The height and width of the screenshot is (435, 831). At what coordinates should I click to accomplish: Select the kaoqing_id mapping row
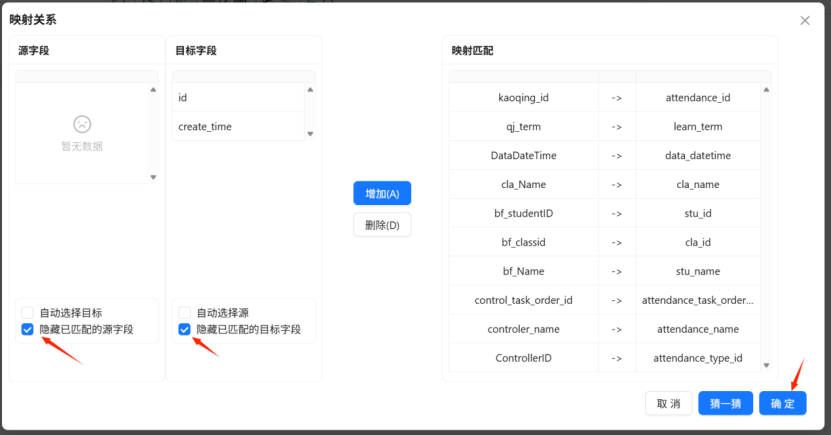[605, 97]
